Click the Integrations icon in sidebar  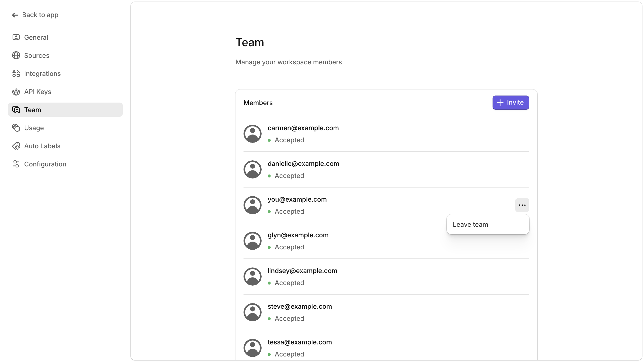[16, 73]
